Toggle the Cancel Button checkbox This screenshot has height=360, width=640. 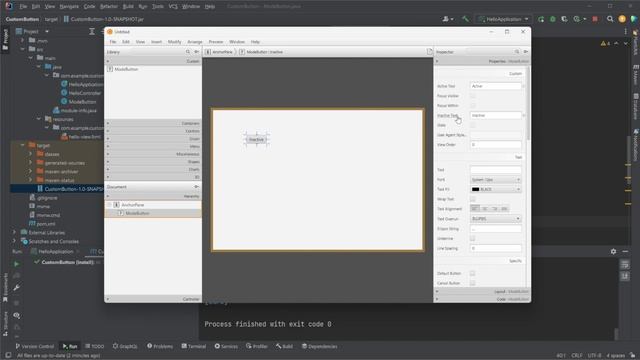(472, 283)
